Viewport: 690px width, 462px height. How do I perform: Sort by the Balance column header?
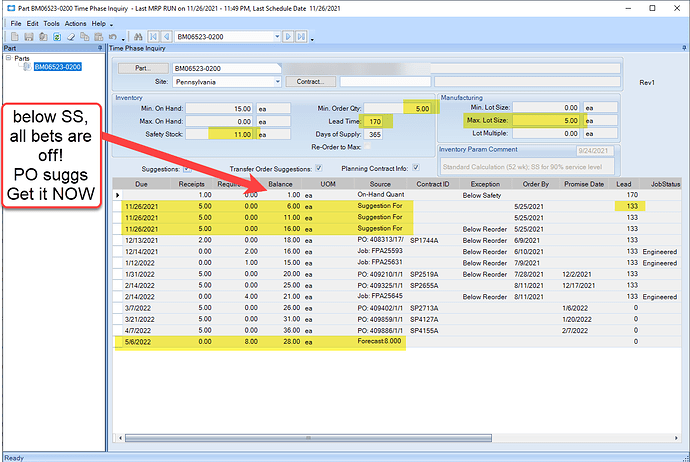280,184
